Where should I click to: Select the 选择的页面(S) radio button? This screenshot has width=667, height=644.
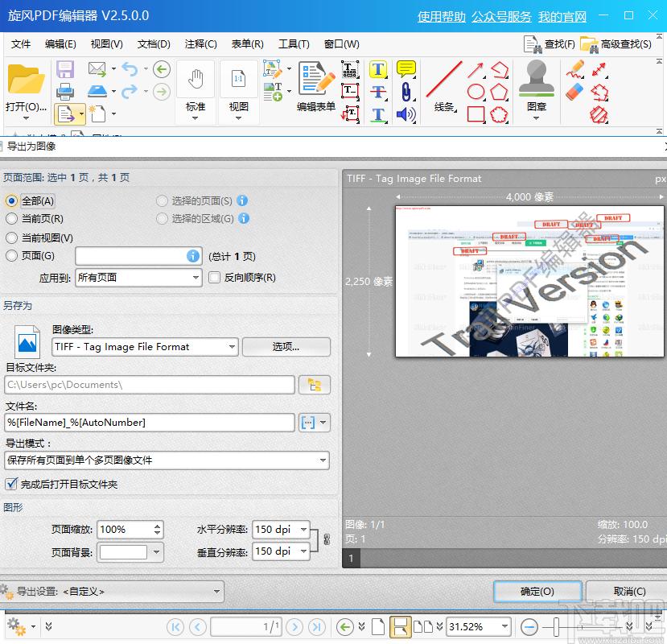pyautogui.click(x=162, y=200)
